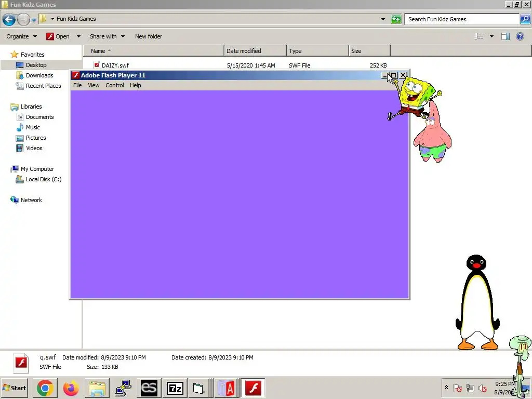Click the Pingu penguin desktop character

477,303
